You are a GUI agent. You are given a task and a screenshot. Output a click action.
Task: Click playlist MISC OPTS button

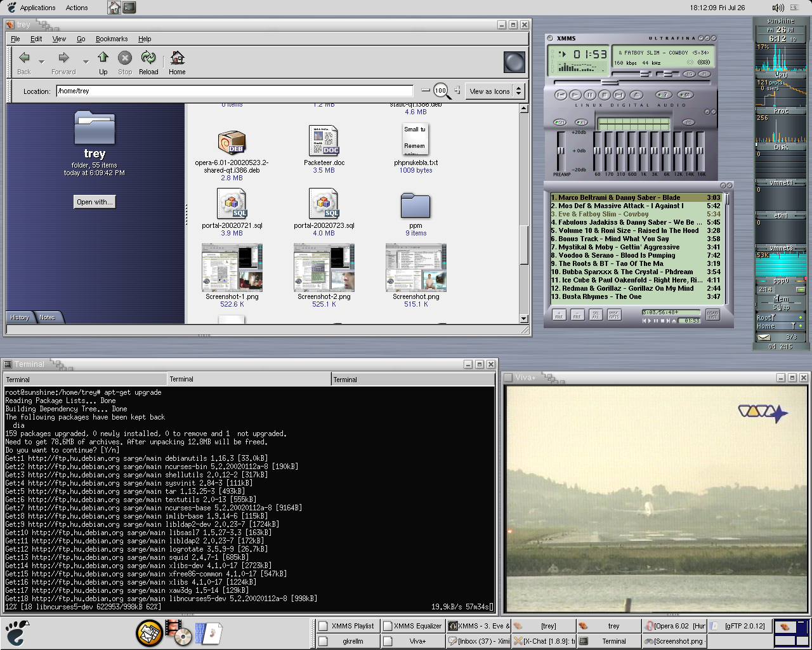(x=614, y=315)
